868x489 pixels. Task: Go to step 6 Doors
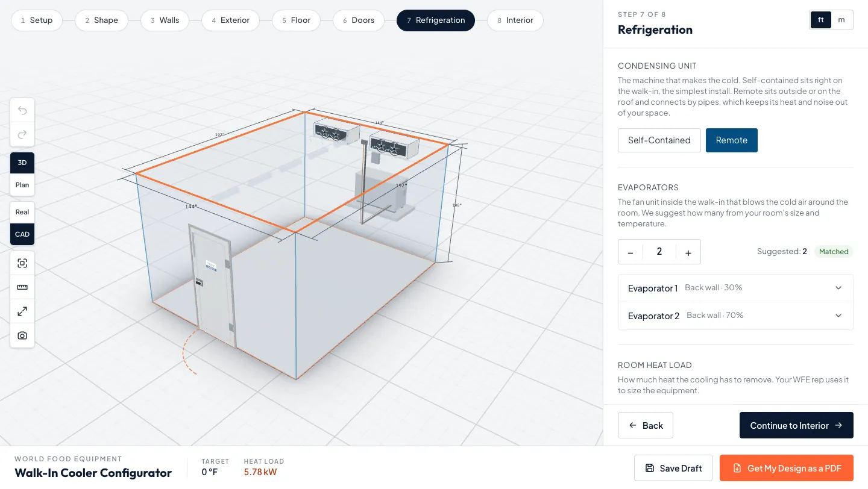[359, 20]
